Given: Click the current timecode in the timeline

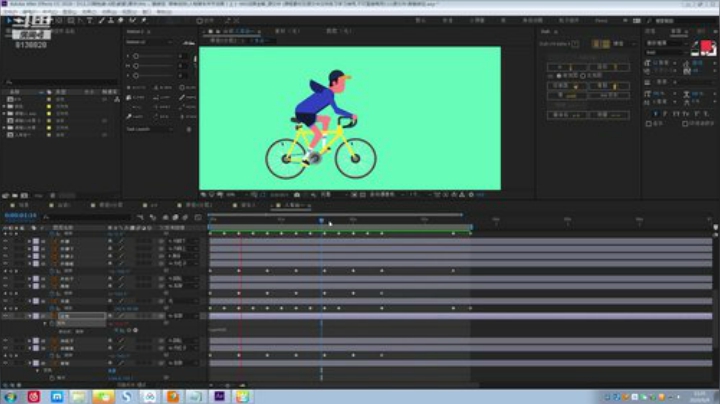Looking at the screenshot, I should tap(20, 215).
